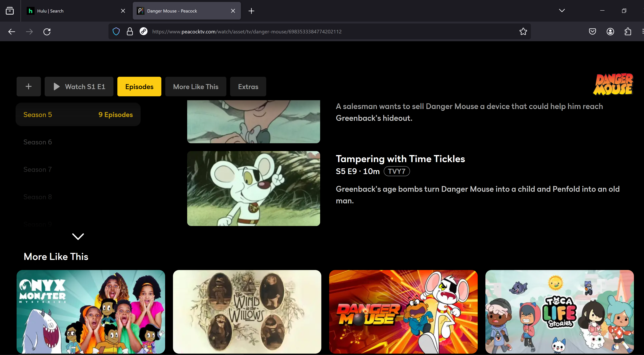644x355 pixels.
Task: Open the More Like This tab
Action: [196, 86]
